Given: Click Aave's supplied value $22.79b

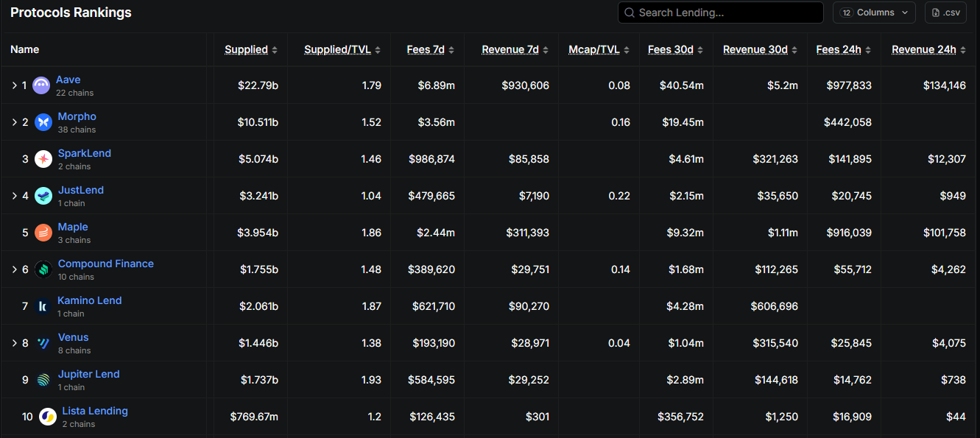Looking at the screenshot, I should click(x=258, y=85).
